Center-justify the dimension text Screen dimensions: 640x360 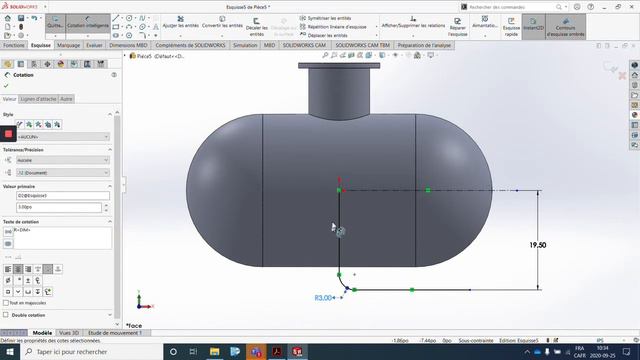point(18,269)
